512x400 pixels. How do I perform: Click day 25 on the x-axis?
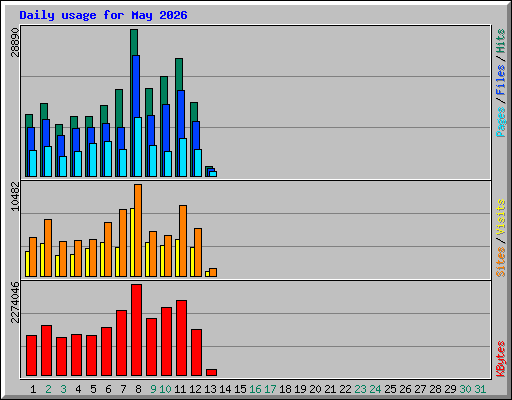coord(390,389)
